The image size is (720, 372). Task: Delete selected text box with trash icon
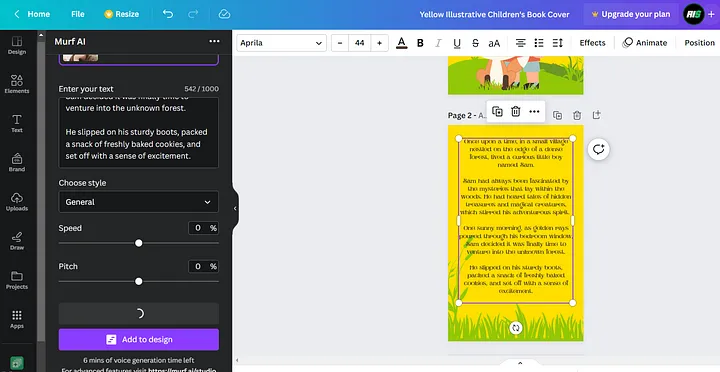[516, 112]
